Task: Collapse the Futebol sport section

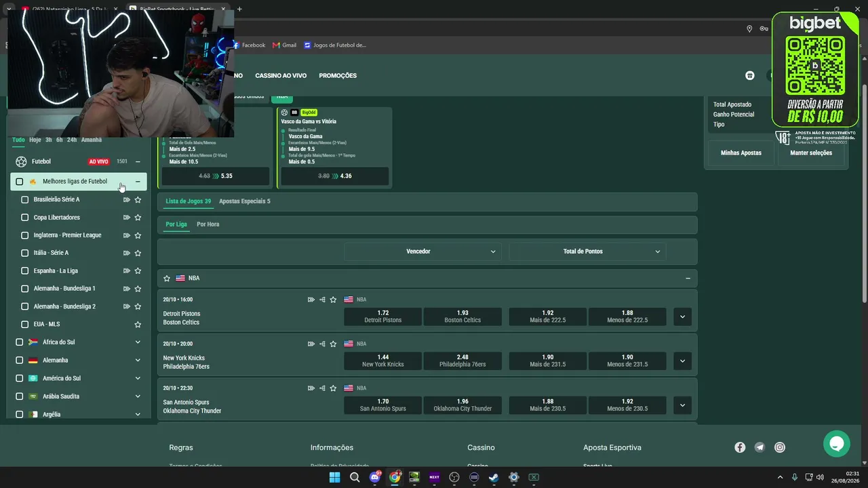Action: point(138,161)
